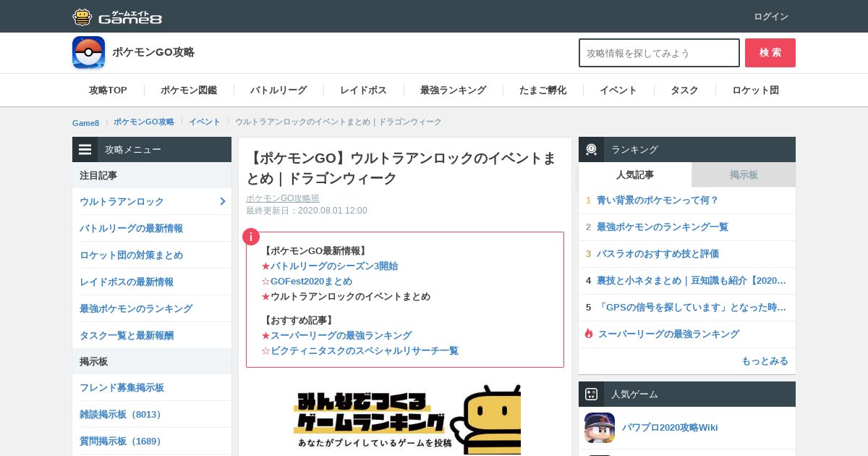Open ログイン in the top bar

[771, 17]
